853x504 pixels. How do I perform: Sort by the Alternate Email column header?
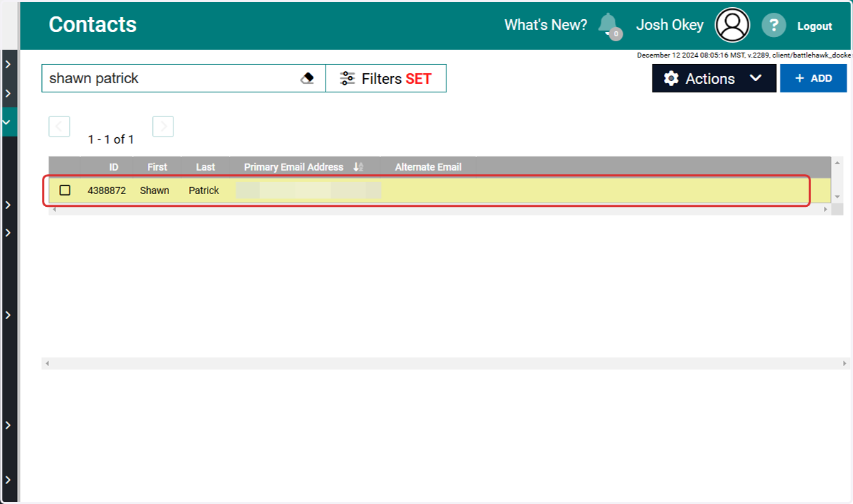coord(428,167)
